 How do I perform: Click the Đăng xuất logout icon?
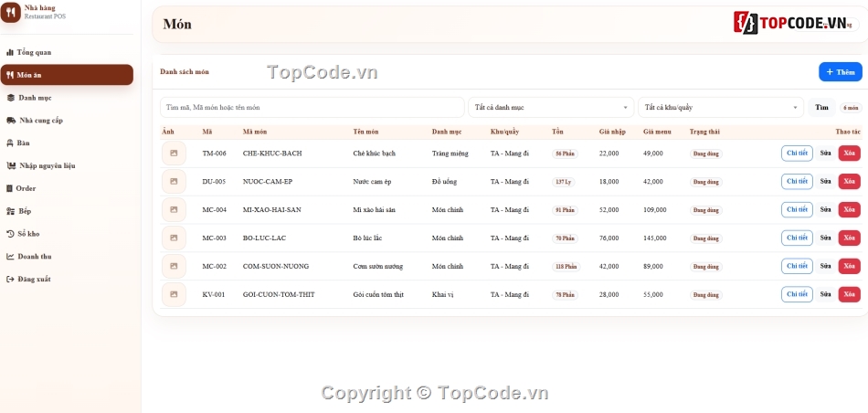coord(10,280)
